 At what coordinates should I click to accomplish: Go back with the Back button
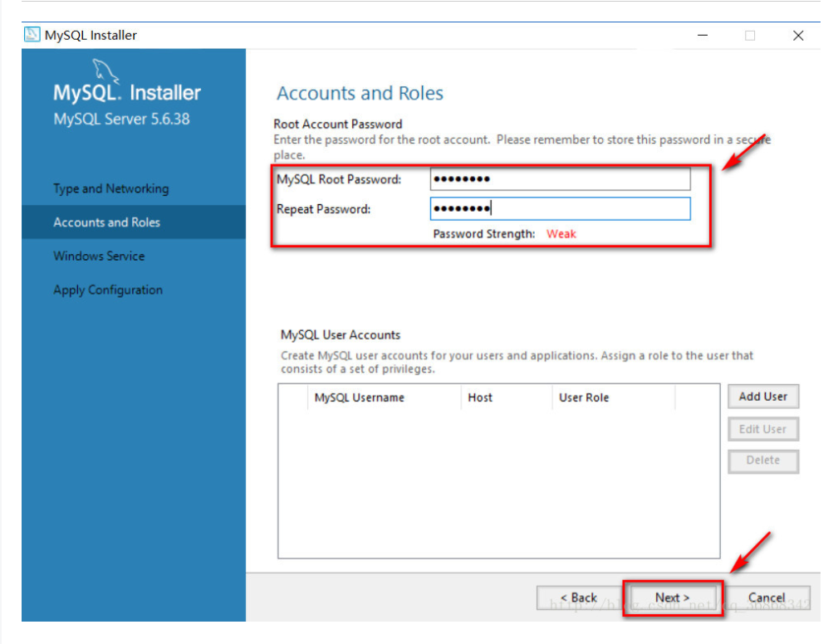click(x=579, y=598)
